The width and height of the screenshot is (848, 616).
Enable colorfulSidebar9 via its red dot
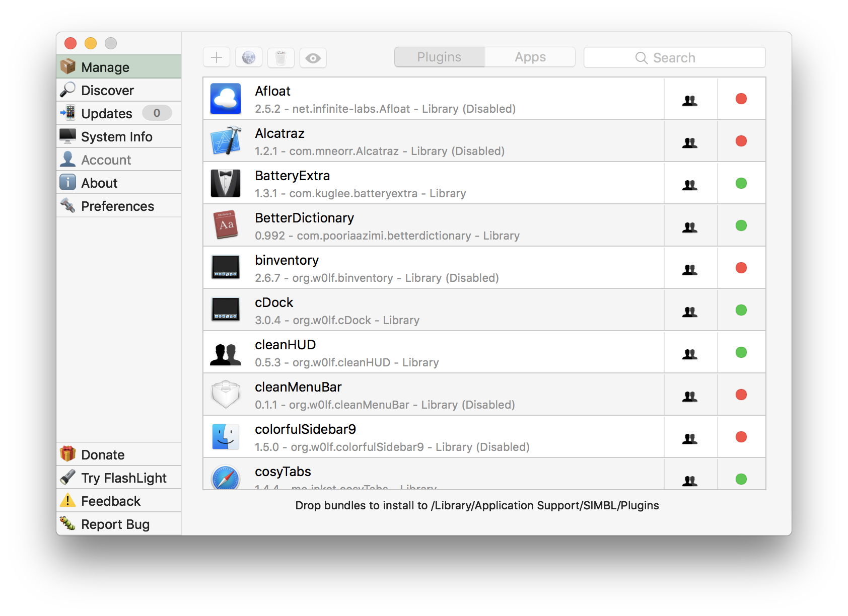point(741,437)
